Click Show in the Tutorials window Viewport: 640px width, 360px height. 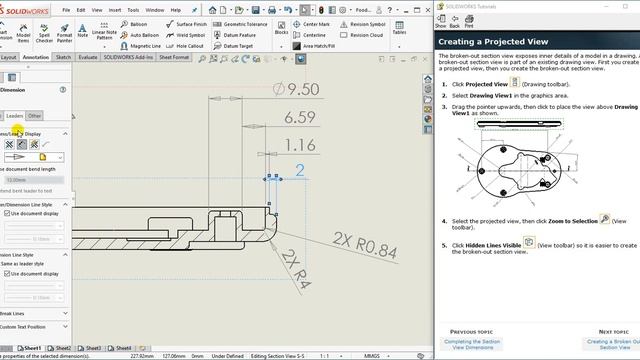pos(441,22)
